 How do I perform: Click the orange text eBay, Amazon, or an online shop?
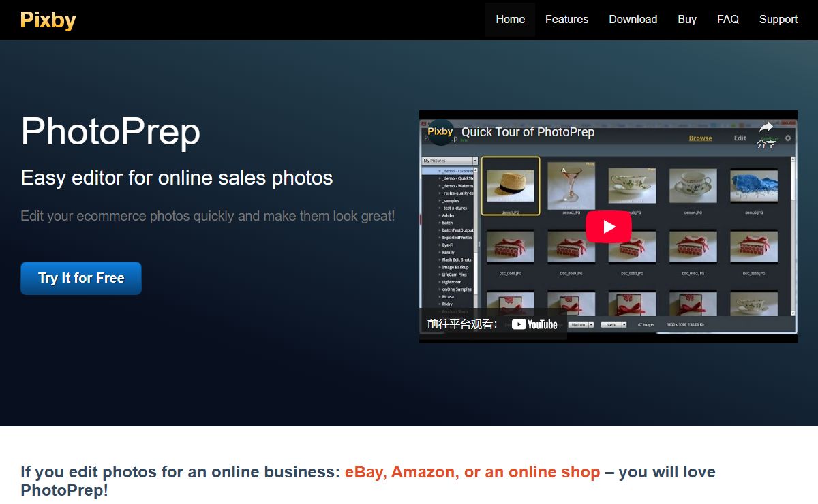coord(472,472)
